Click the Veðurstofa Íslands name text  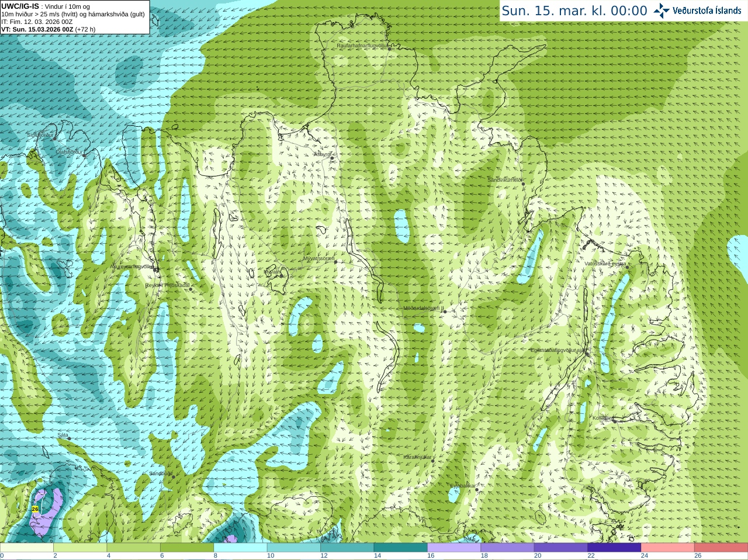pyautogui.click(x=707, y=11)
